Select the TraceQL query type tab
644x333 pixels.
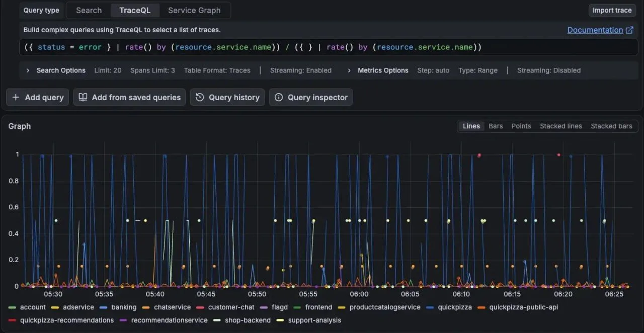coord(135,10)
